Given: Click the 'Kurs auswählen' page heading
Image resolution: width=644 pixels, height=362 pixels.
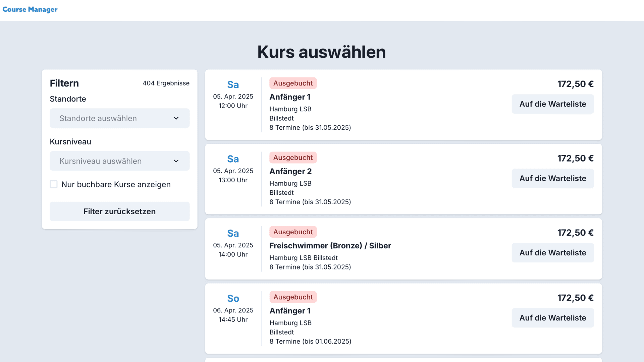Looking at the screenshot, I should (321, 52).
